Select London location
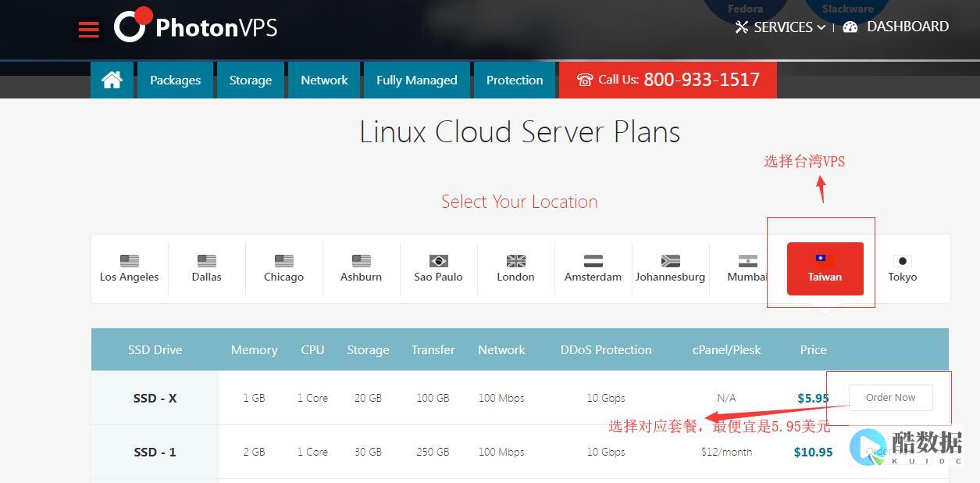This screenshot has height=483, width=980. pyautogui.click(x=516, y=269)
